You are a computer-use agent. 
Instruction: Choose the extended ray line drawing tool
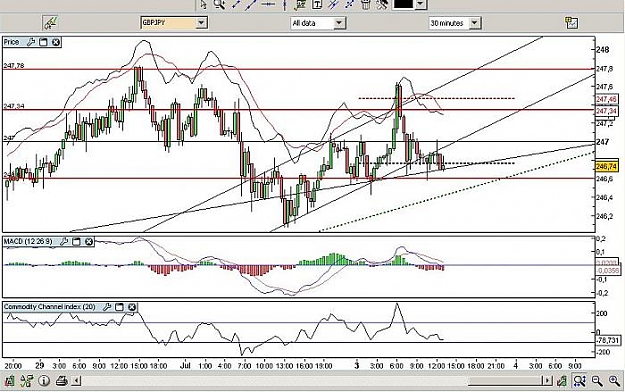pos(251,4)
